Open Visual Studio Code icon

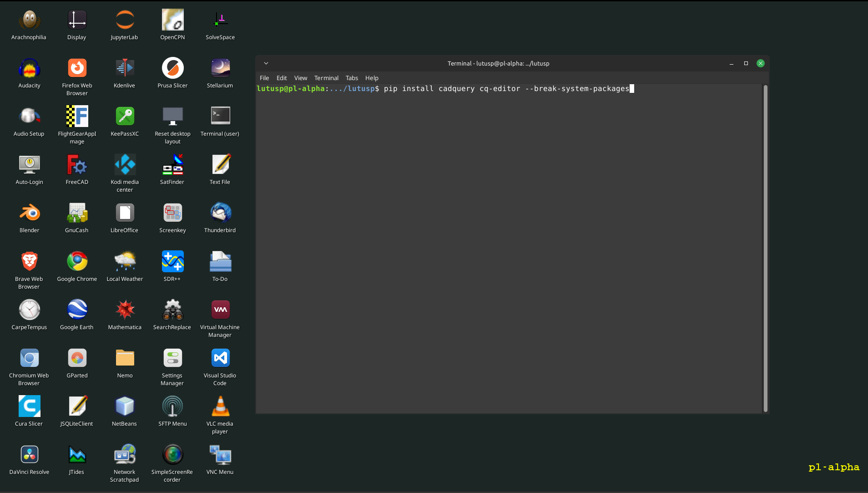click(x=220, y=359)
